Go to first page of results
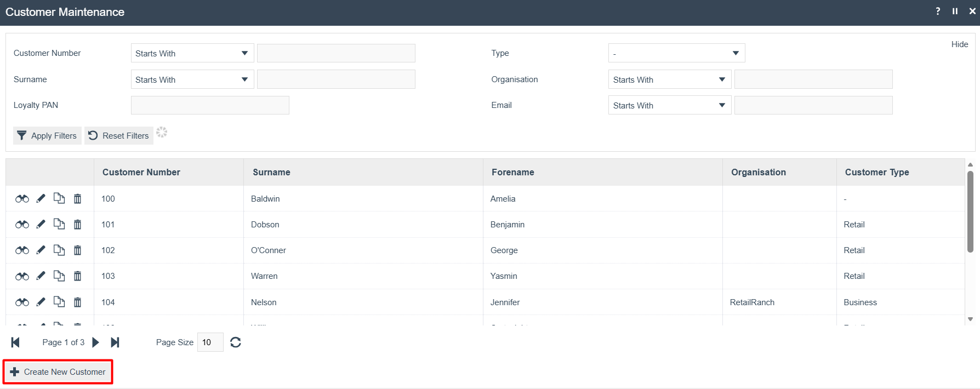Image resolution: width=980 pixels, height=389 pixels. [15, 342]
